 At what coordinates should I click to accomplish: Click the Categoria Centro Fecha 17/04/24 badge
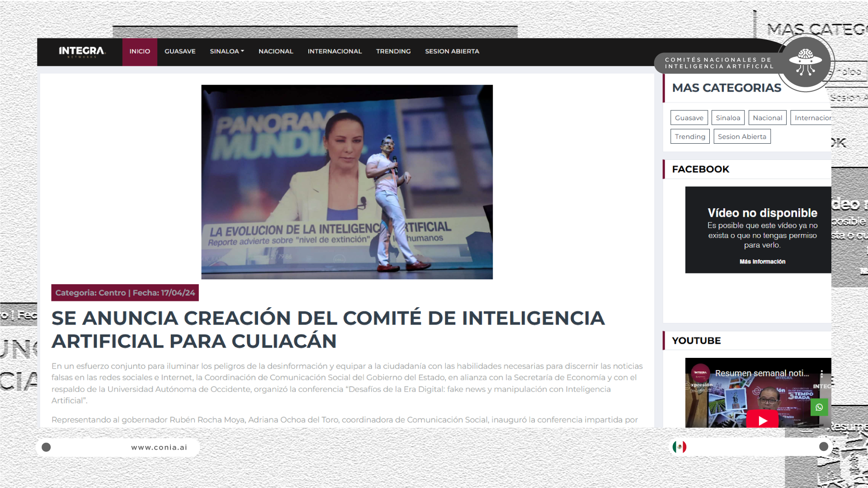coord(125,292)
